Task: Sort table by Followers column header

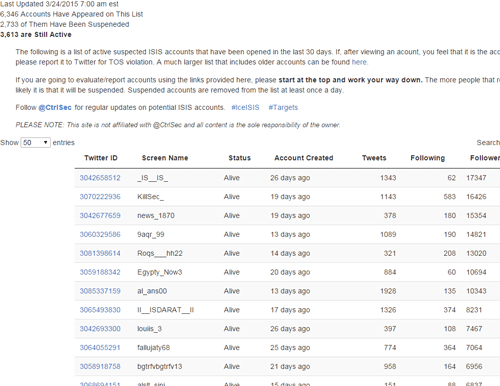Action: [485, 158]
